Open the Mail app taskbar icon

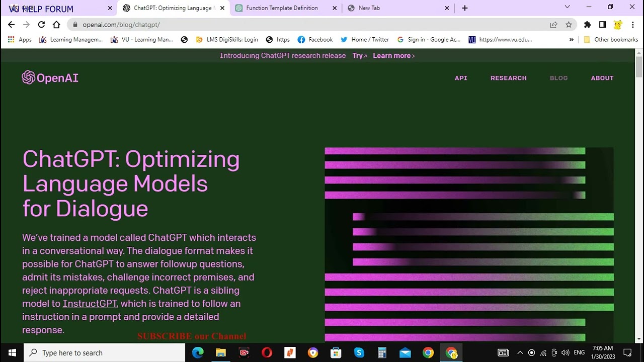(405, 352)
